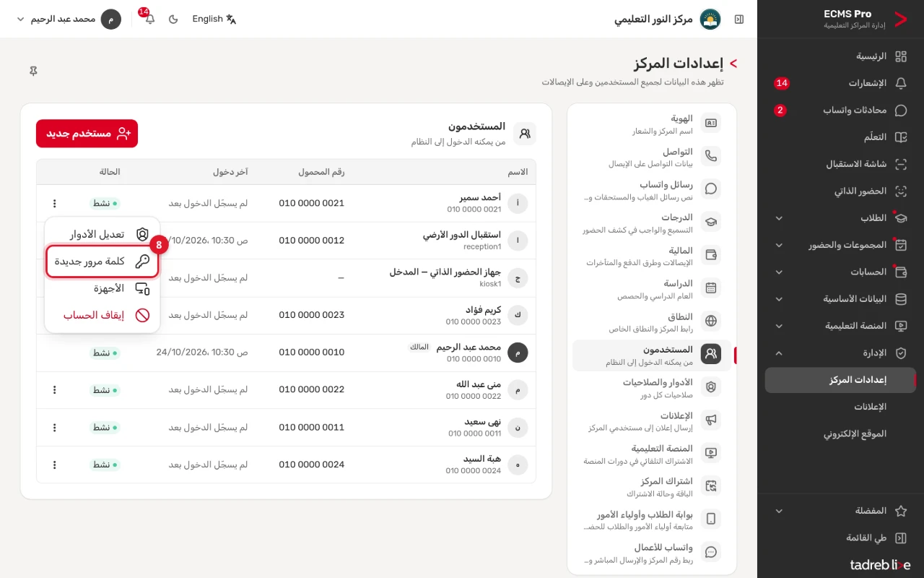
Task: Expand البيانات الأساسية sidebar group
Action: pyautogui.click(x=840, y=299)
